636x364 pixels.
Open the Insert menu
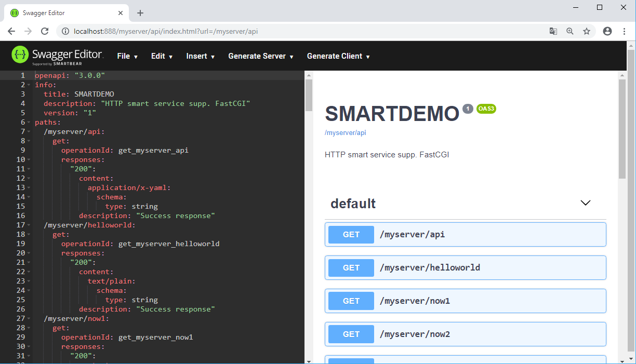coord(201,56)
